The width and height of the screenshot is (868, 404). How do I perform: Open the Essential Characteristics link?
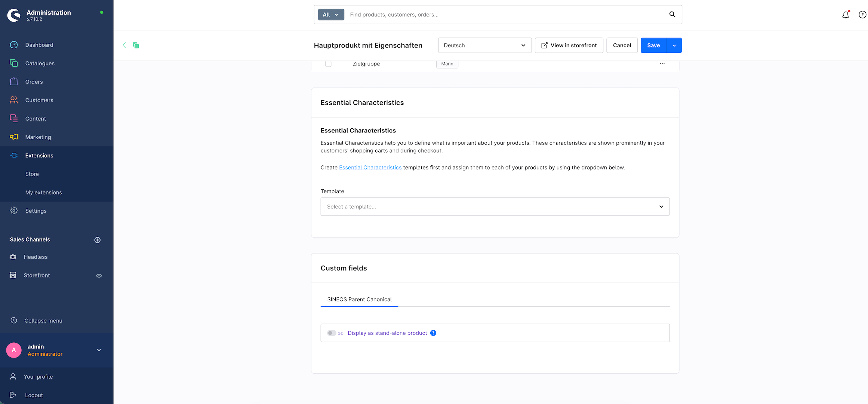click(370, 168)
